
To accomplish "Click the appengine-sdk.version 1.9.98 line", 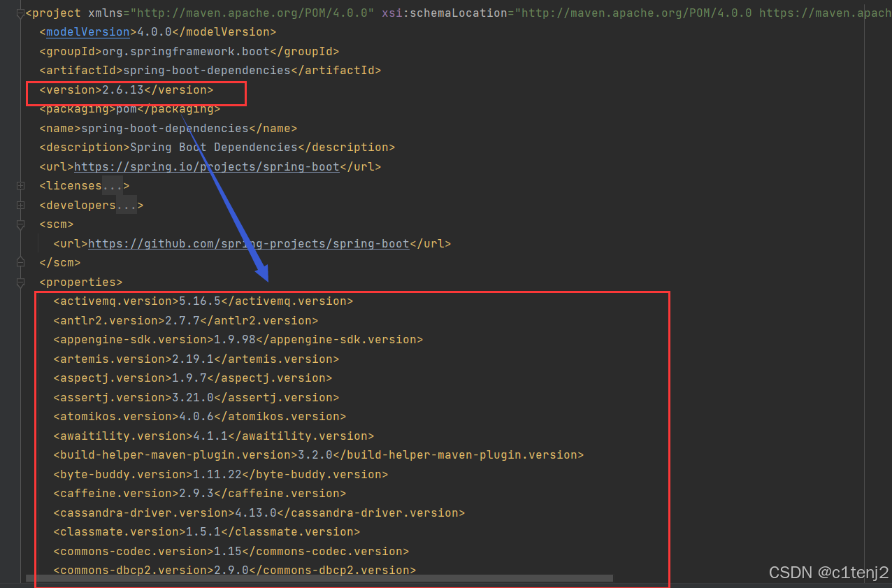I will (x=238, y=340).
